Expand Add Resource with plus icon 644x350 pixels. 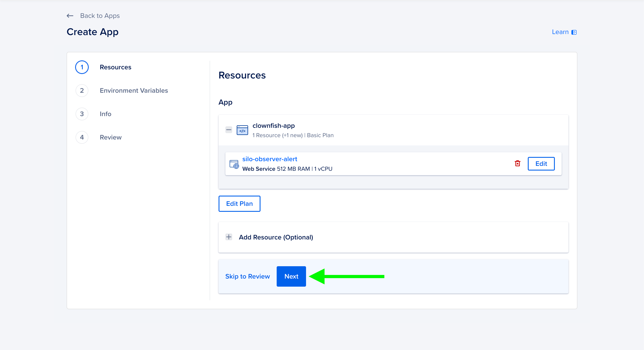229,237
